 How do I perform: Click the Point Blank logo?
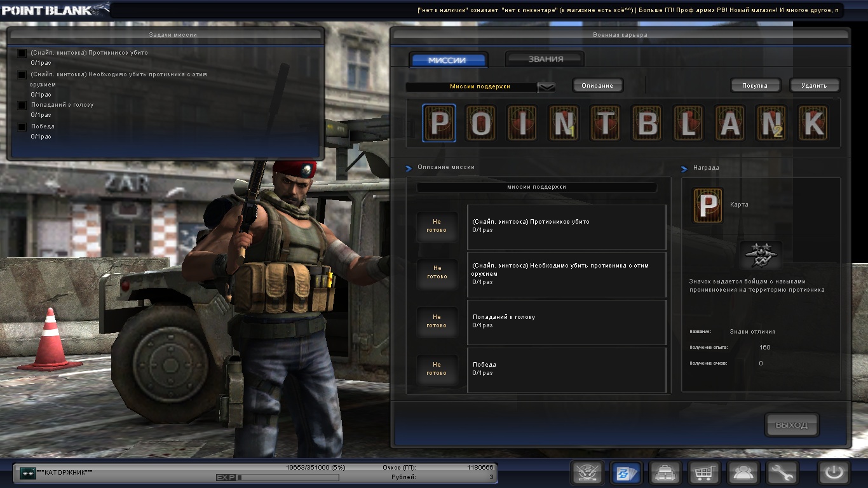55,10
